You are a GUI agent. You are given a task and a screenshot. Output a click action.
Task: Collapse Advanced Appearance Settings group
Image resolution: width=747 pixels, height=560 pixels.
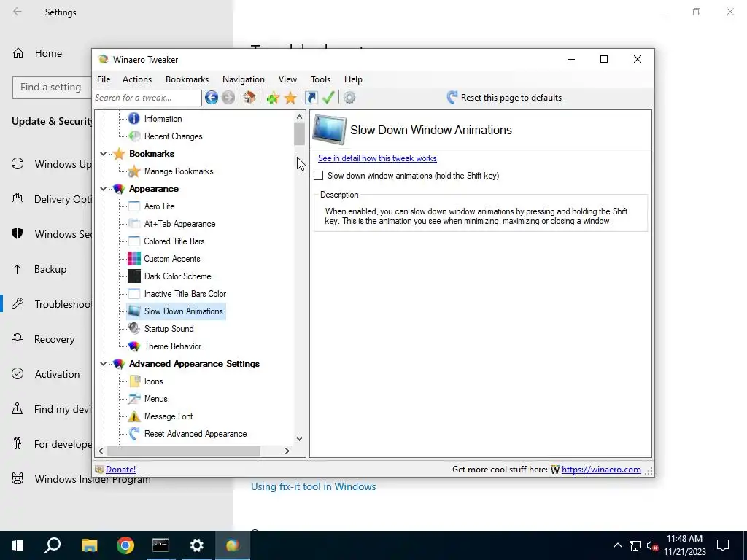click(103, 364)
